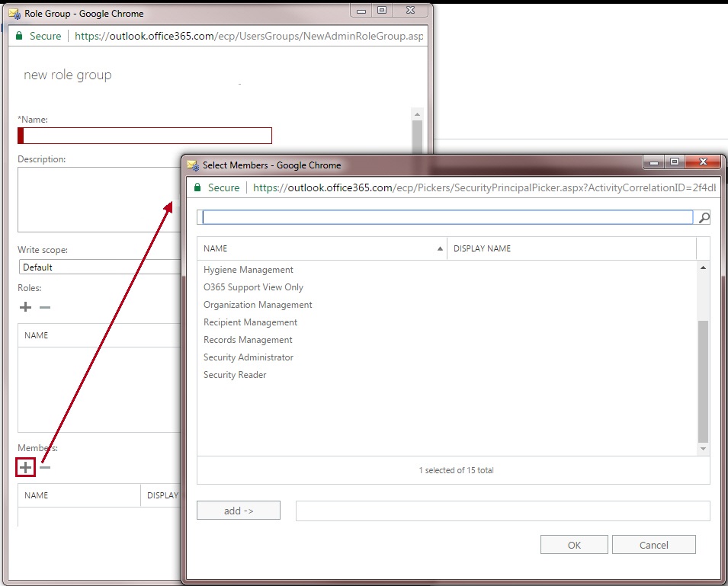Click the Select Members address bar URL
Viewport: 728px width, 586px height.
(484, 187)
